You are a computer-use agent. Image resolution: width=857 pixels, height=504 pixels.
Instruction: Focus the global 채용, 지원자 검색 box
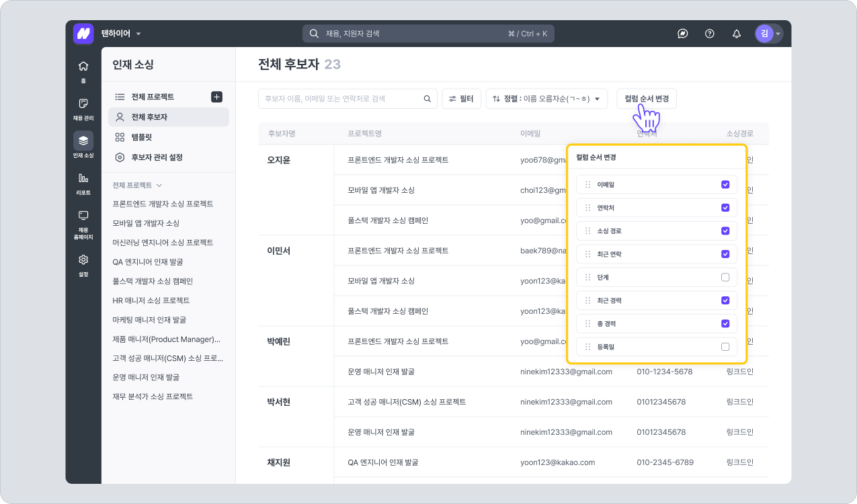click(428, 34)
